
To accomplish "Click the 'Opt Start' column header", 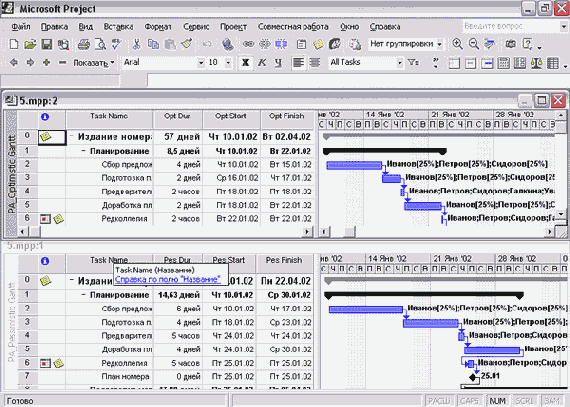I will (231, 119).
